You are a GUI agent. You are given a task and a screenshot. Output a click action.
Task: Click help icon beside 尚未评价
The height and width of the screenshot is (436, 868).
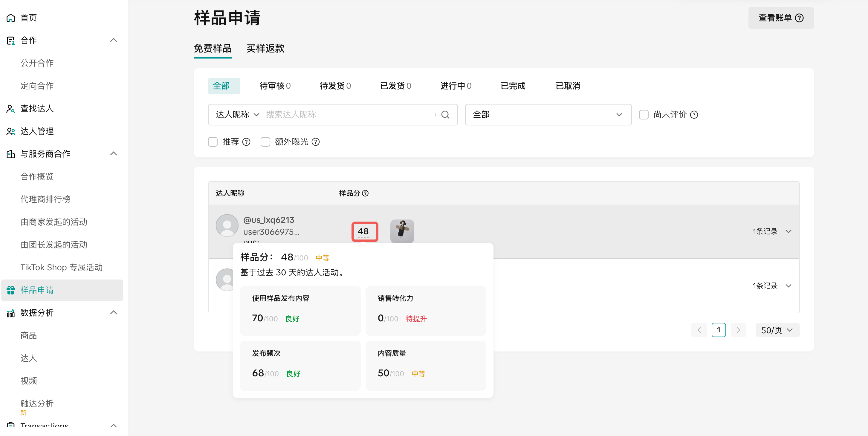[694, 115]
